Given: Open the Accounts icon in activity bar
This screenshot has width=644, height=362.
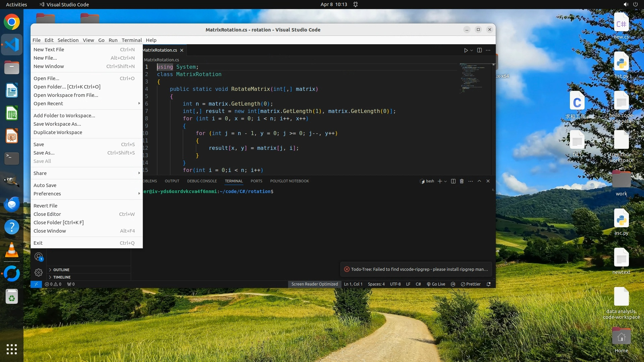Looking at the screenshot, I should click(39, 257).
